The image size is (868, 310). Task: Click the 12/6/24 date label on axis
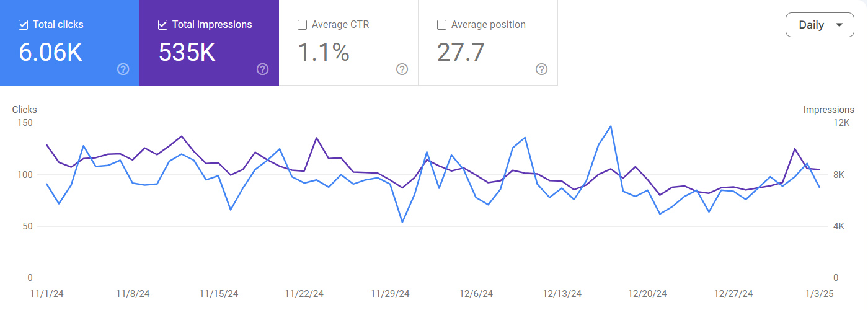pos(475,293)
